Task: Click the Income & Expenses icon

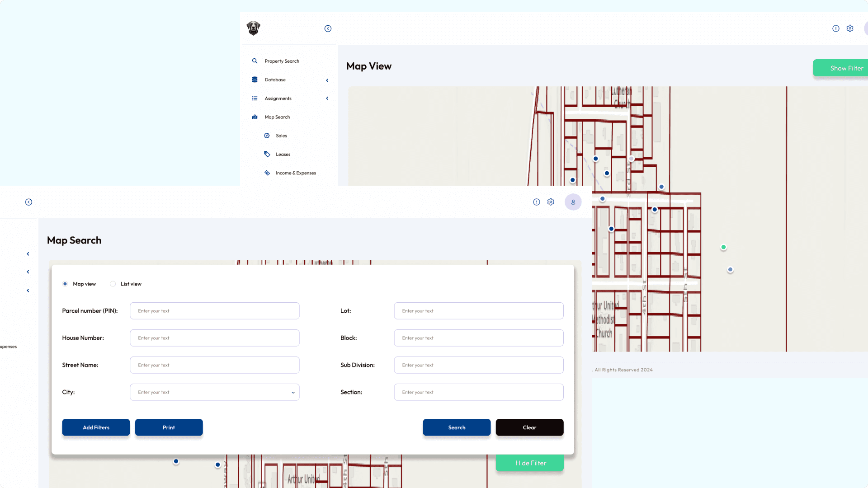Action: click(x=267, y=173)
